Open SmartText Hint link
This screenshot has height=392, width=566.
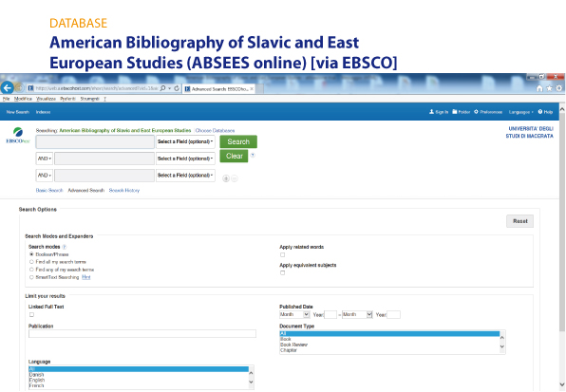(85, 277)
